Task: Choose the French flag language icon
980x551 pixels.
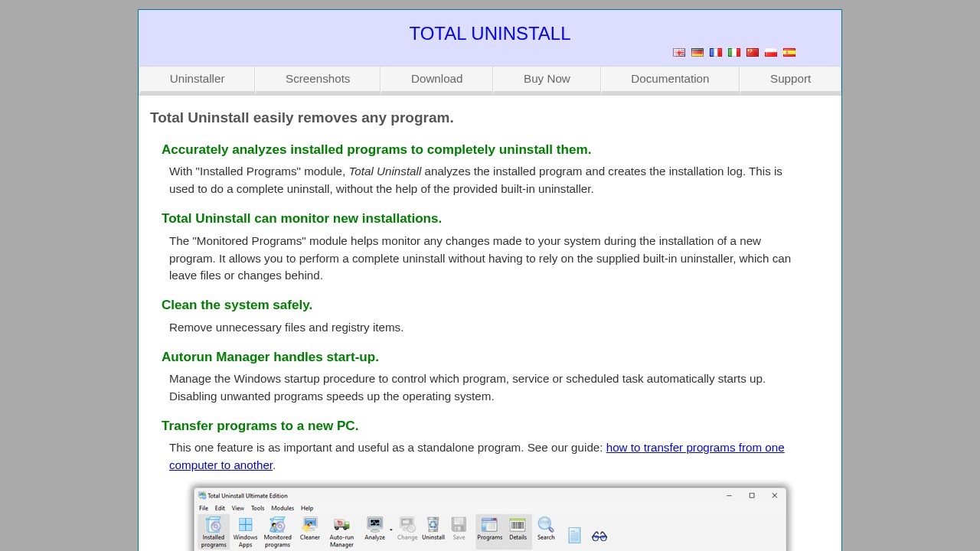Action: pos(716,53)
